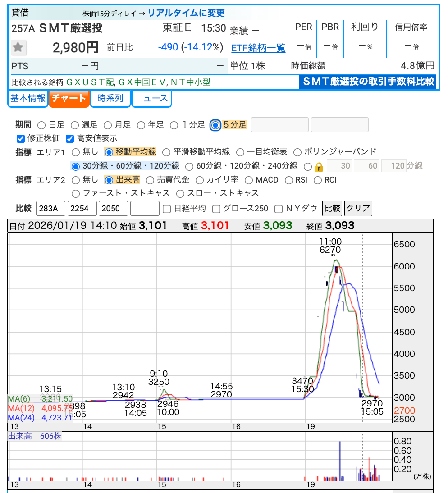Viewport: 448px width, 493px height.
Task: Click the comparison code field containing 283A
Action: coord(50,209)
